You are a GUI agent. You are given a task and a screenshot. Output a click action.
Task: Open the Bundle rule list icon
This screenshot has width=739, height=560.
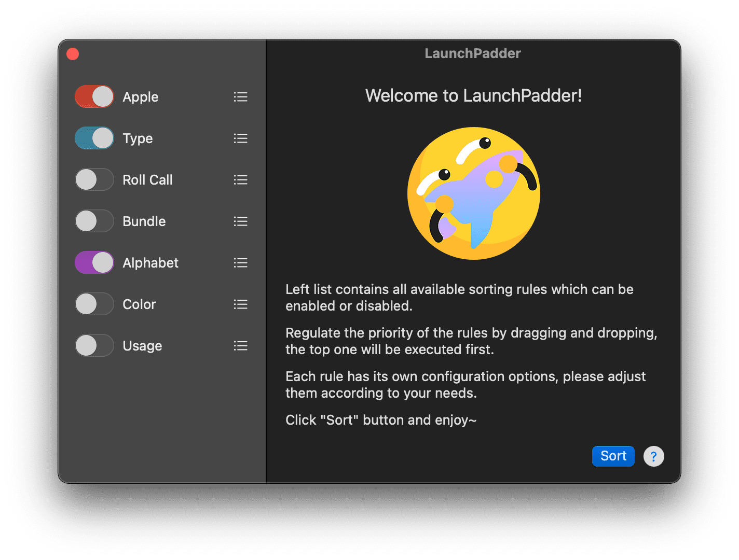coord(240,221)
